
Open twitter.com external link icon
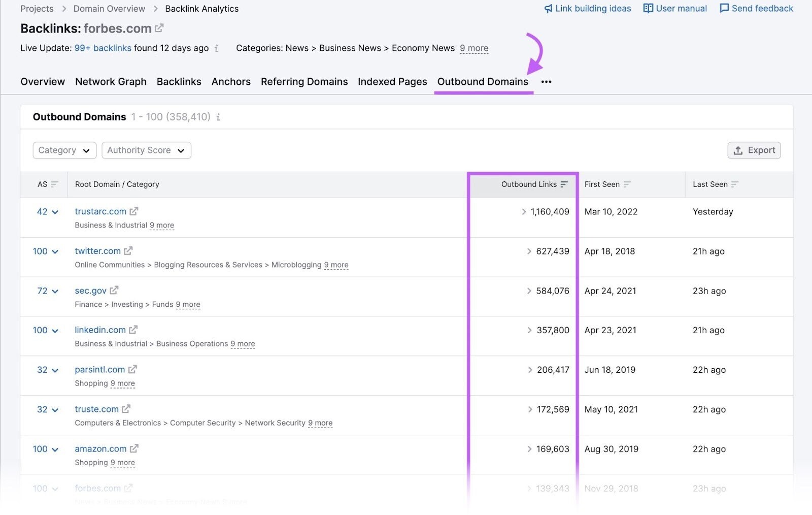128,251
